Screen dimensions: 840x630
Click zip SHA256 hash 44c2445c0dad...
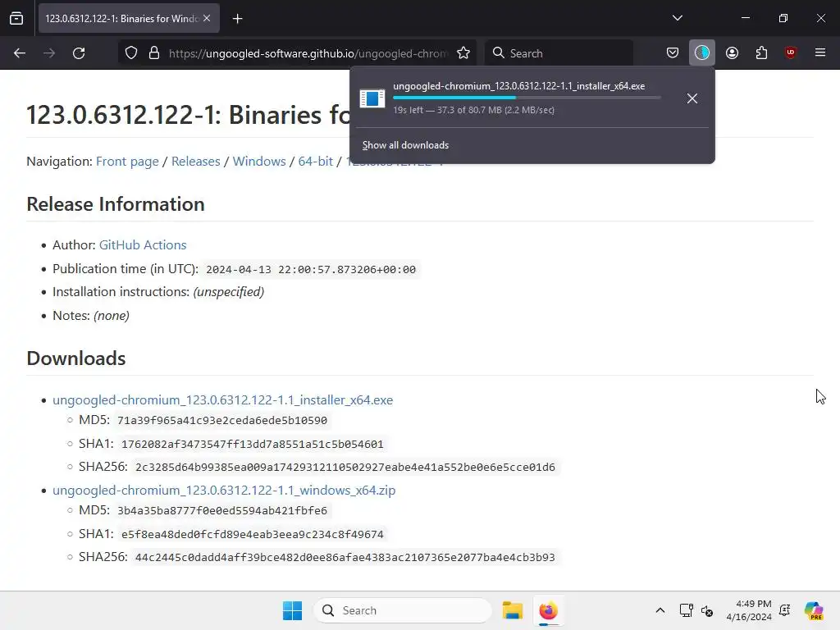click(x=345, y=557)
